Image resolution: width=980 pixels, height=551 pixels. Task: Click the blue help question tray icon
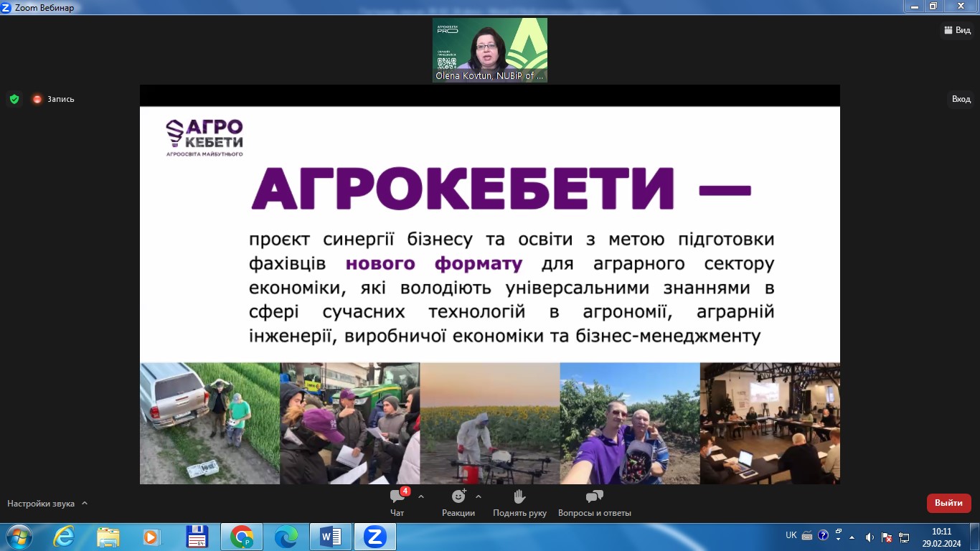[823, 534]
